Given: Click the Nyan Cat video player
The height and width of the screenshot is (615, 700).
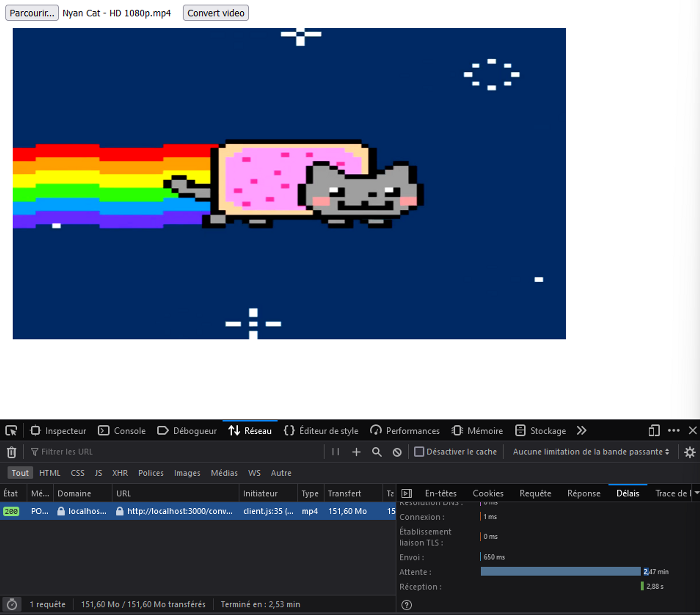Looking at the screenshot, I should (x=289, y=183).
